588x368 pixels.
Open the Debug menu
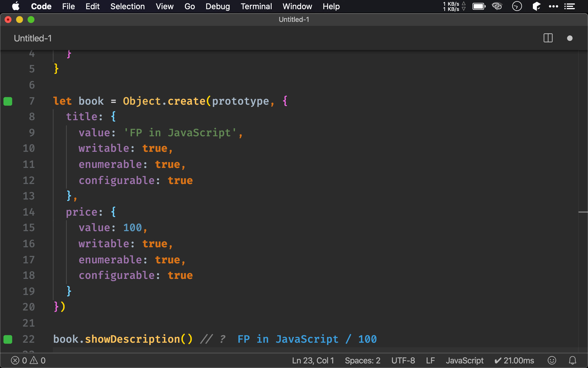(218, 6)
